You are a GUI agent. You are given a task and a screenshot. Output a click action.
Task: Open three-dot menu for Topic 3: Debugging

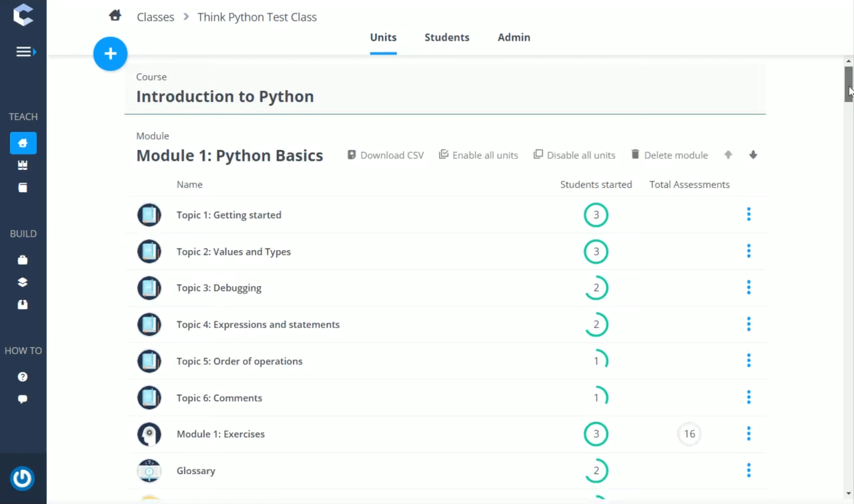[x=749, y=287]
